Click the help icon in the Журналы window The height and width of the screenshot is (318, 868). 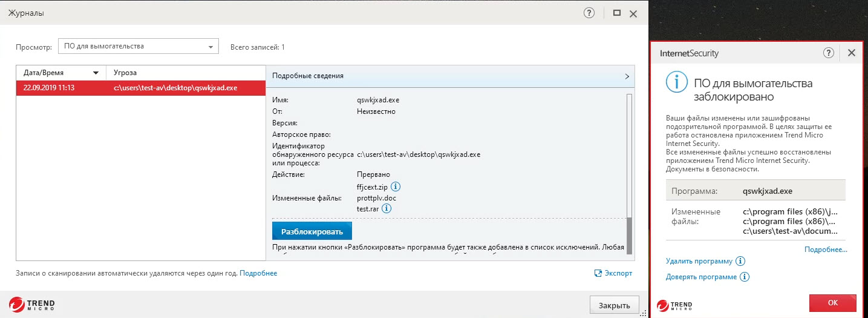point(589,13)
